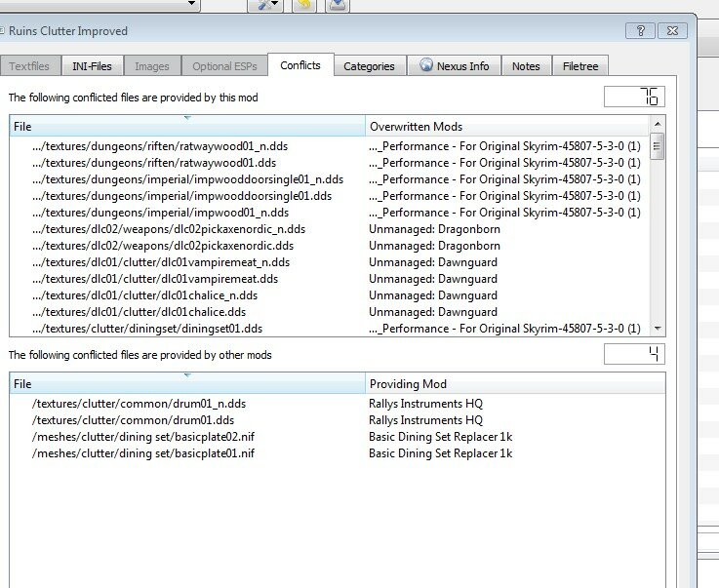
Task: Click File column header in upper list
Action: pos(185,127)
